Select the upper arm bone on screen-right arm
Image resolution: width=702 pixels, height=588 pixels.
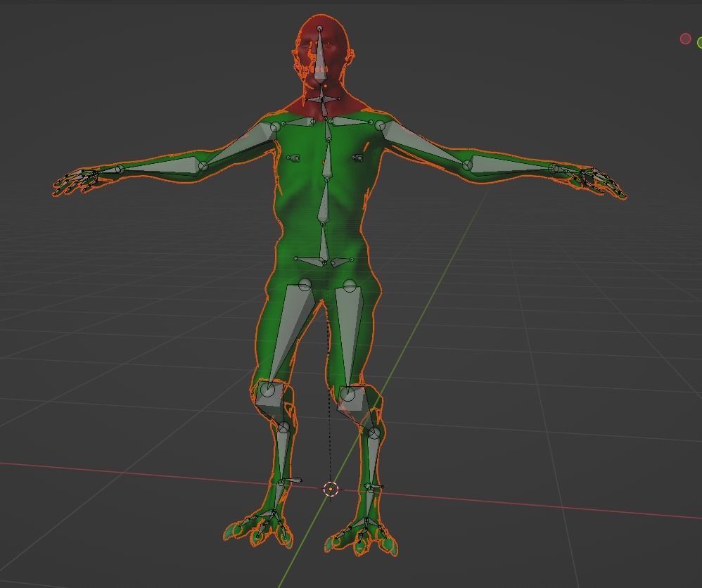coord(423,143)
